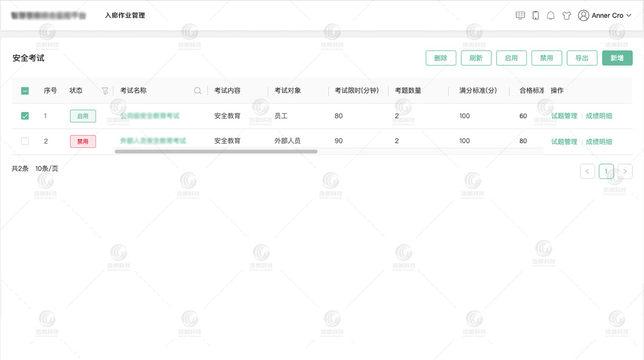Screen dimensions: 644x360
Task: Click the user avatar icon for Anner Cro
Action: [x=583, y=15]
